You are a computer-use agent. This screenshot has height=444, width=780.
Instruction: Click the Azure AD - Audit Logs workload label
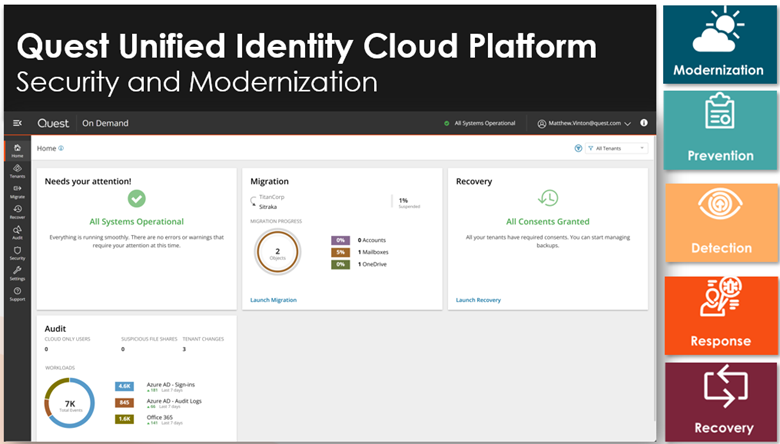(x=174, y=401)
